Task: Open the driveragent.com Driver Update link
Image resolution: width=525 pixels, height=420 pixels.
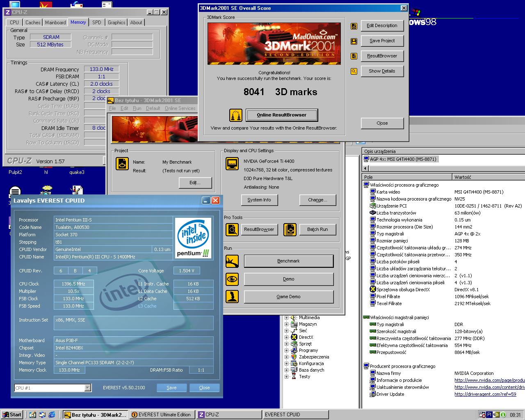Action: (x=485, y=394)
